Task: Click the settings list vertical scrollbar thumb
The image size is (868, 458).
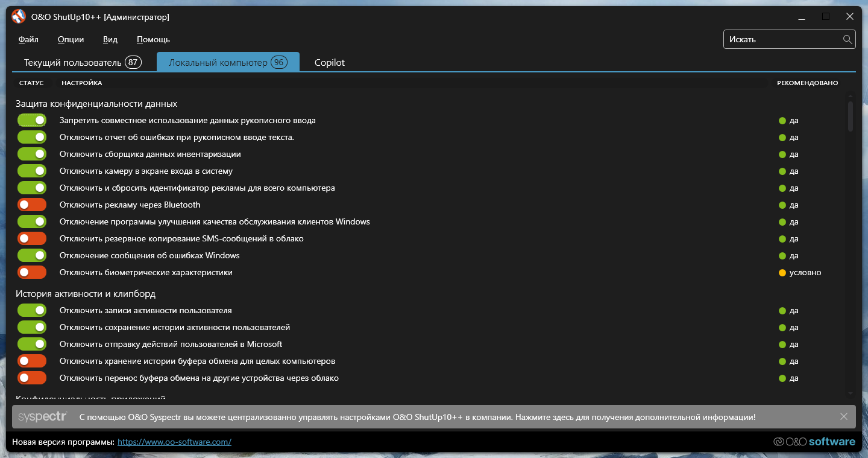Action: point(851,116)
